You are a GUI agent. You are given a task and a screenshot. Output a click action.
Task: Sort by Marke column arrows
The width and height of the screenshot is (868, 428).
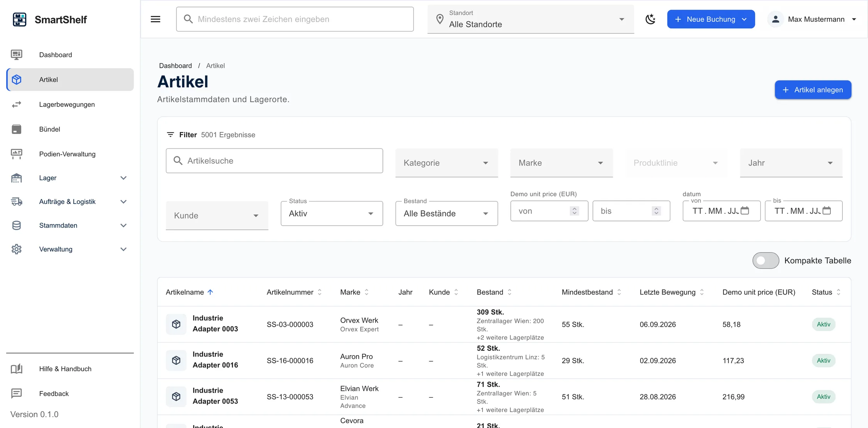click(x=367, y=292)
